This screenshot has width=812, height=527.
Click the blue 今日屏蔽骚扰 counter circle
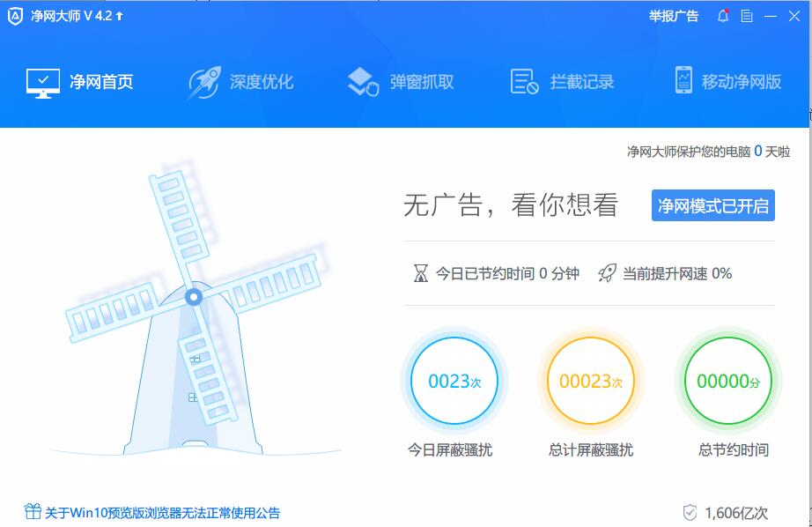(454, 381)
